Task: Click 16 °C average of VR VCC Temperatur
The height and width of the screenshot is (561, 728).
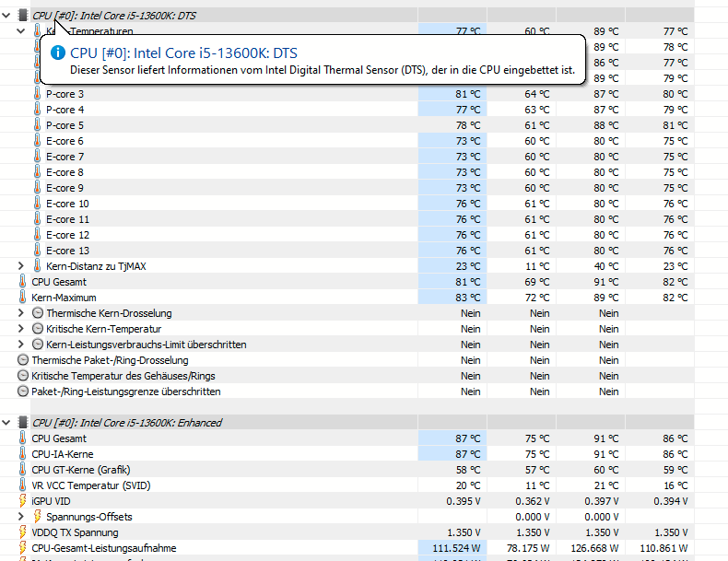Action: point(675,485)
